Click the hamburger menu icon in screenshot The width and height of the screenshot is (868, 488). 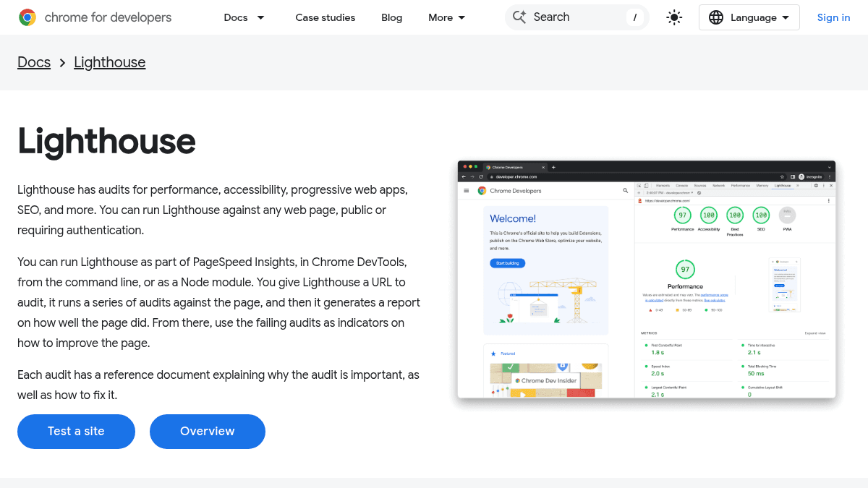[x=467, y=191]
